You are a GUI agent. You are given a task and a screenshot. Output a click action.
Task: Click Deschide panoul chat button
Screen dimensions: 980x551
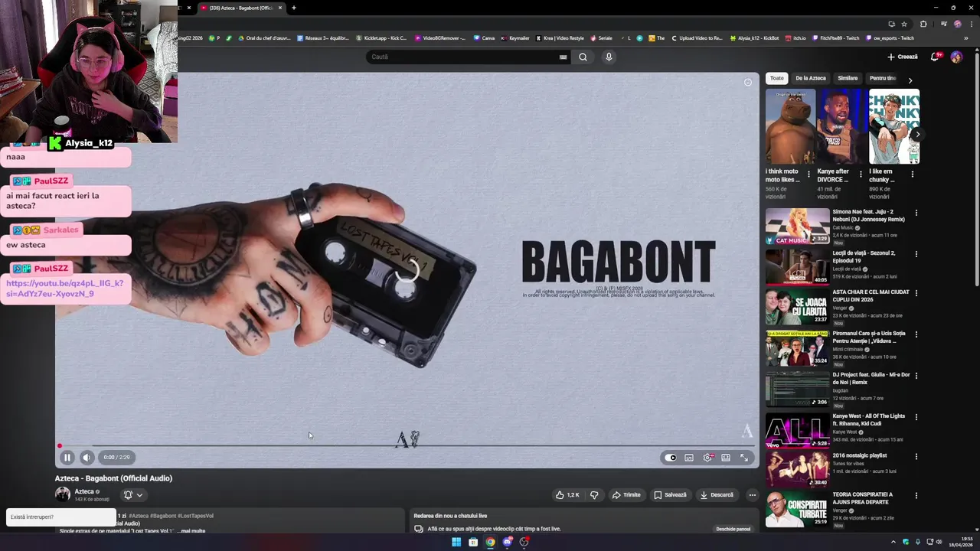733,529
